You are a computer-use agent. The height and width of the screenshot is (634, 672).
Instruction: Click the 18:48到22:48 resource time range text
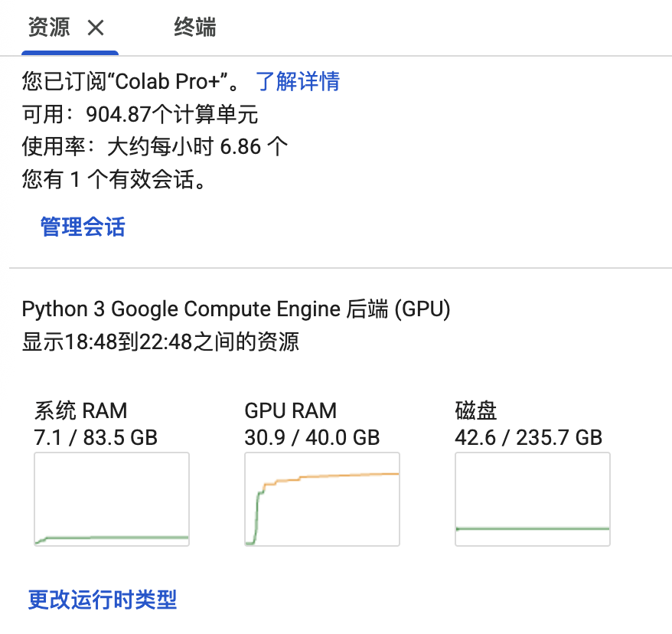(160, 342)
